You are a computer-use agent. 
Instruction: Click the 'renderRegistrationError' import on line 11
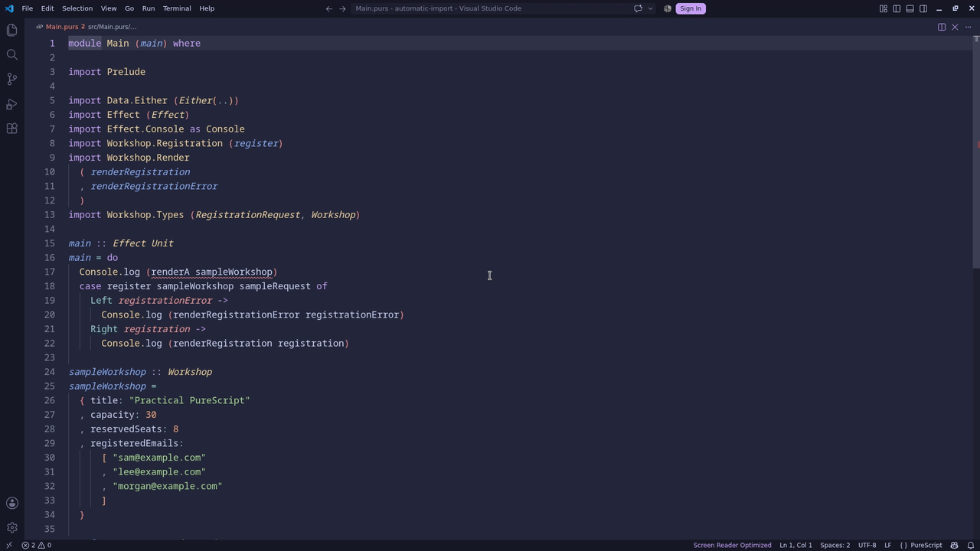click(154, 186)
